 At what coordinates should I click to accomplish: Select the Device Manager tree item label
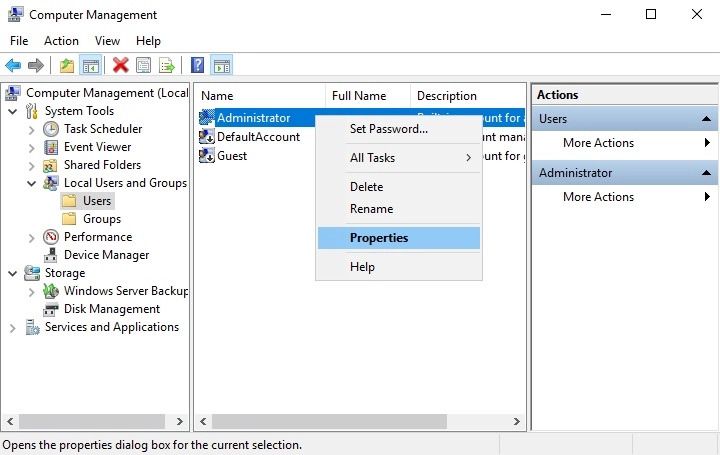pyautogui.click(x=107, y=255)
